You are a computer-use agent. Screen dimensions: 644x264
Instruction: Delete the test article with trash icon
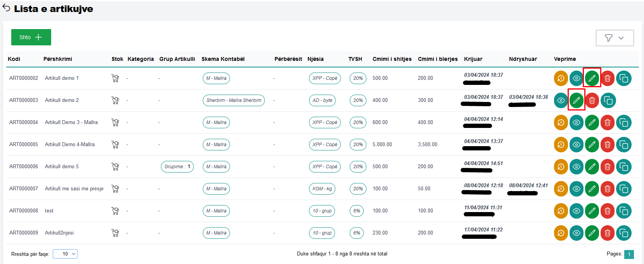pos(608,211)
